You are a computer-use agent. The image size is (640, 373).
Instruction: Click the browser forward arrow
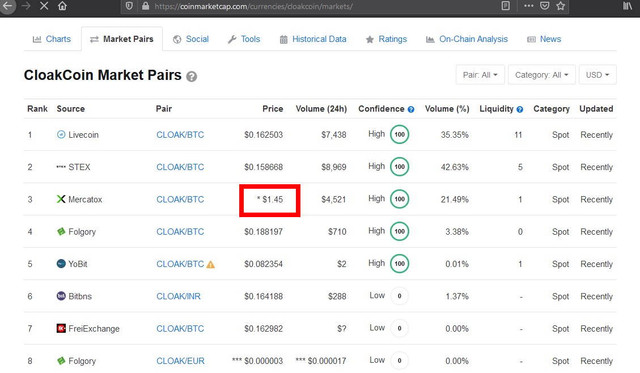click(26, 6)
